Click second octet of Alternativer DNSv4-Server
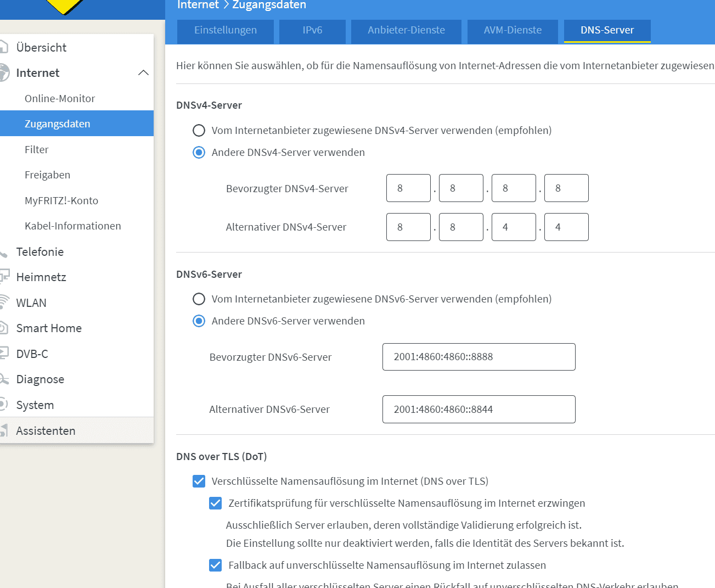This screenshot has height=588, width=715. tap(461, 227)
